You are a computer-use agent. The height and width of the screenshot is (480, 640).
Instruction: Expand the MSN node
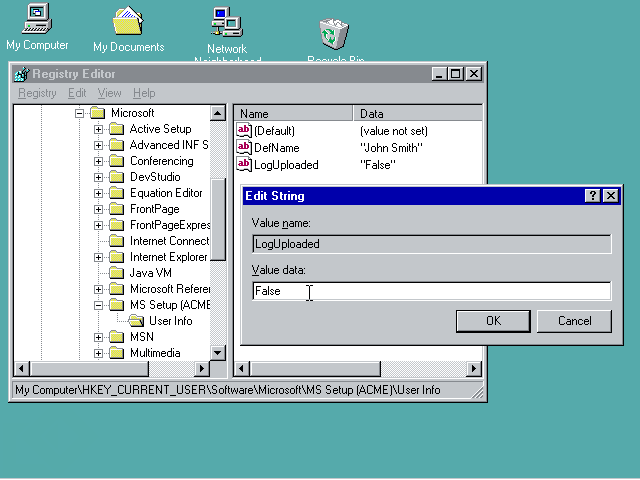coord(98,337)
